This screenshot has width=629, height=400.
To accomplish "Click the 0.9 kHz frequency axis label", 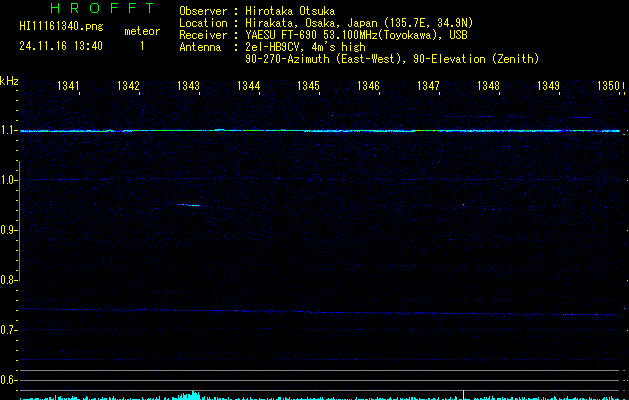I will point(8,230).
